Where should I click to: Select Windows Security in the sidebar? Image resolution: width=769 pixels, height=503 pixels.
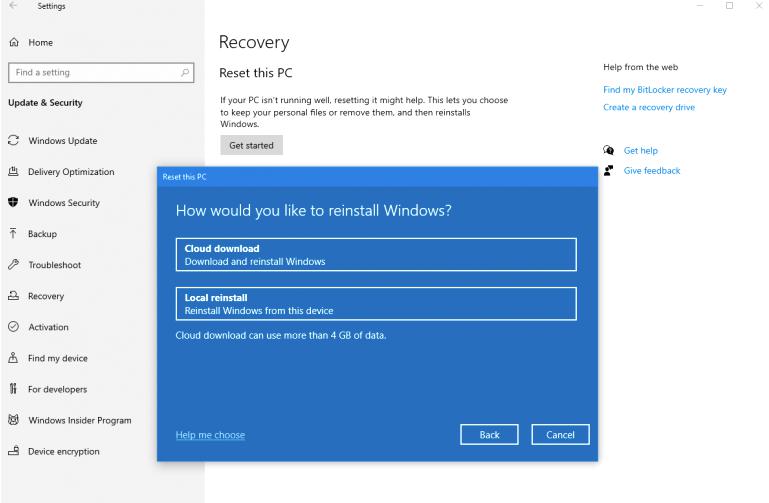pos(64,203)
